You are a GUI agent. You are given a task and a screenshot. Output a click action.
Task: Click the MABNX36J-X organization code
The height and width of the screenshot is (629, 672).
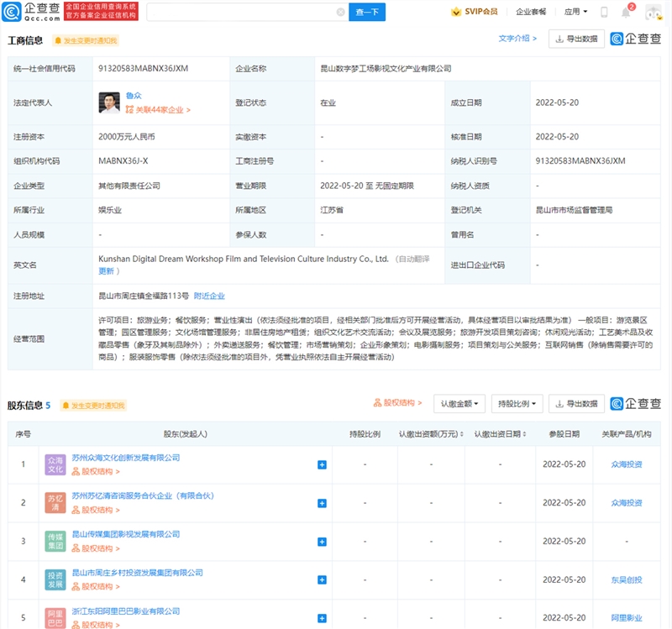pyautogui.click(x=123, y=161)
